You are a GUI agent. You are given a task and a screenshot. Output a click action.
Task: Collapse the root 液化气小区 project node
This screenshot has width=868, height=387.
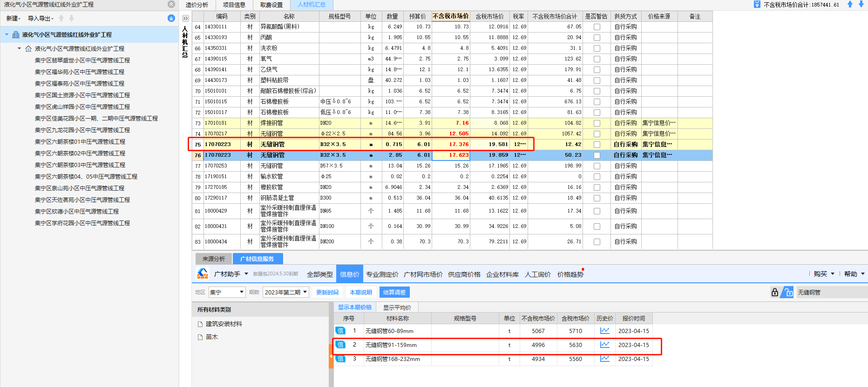7,34
